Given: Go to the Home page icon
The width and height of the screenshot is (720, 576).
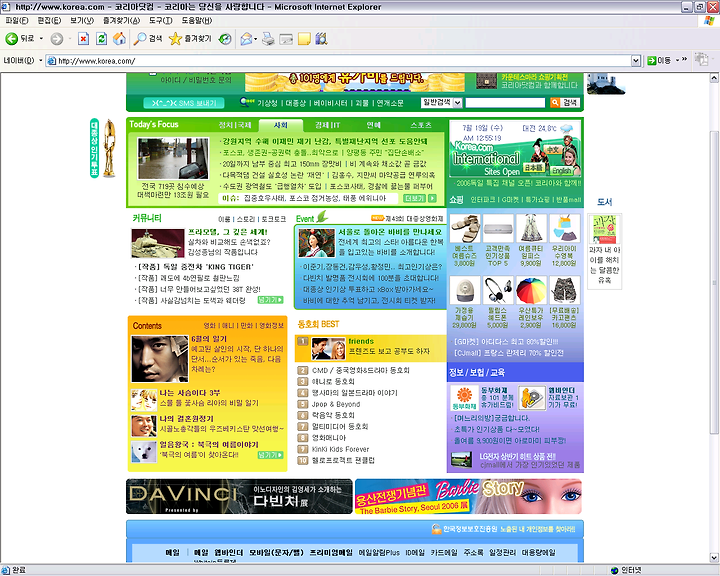Looking at the screenshot, I should [x=119, y=39].
